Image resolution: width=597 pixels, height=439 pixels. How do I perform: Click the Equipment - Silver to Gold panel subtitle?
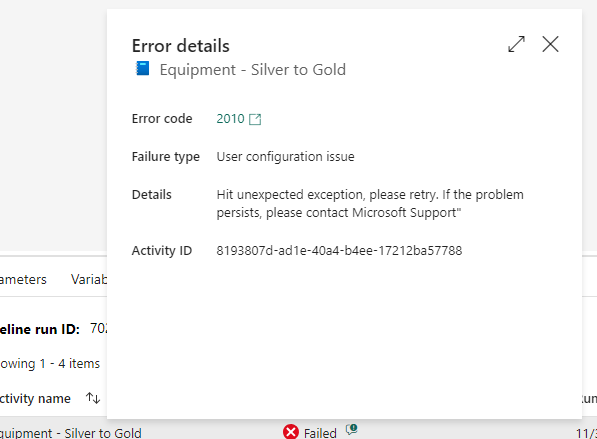253,70
